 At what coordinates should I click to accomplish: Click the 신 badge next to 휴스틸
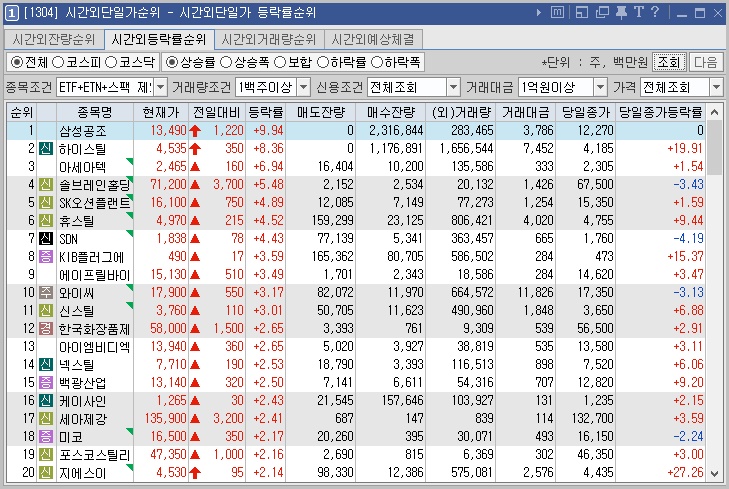point(46,221)
